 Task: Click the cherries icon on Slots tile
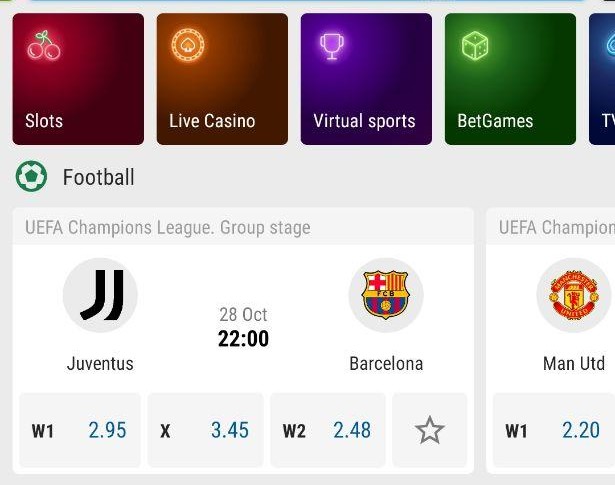[x=44, y=45]
